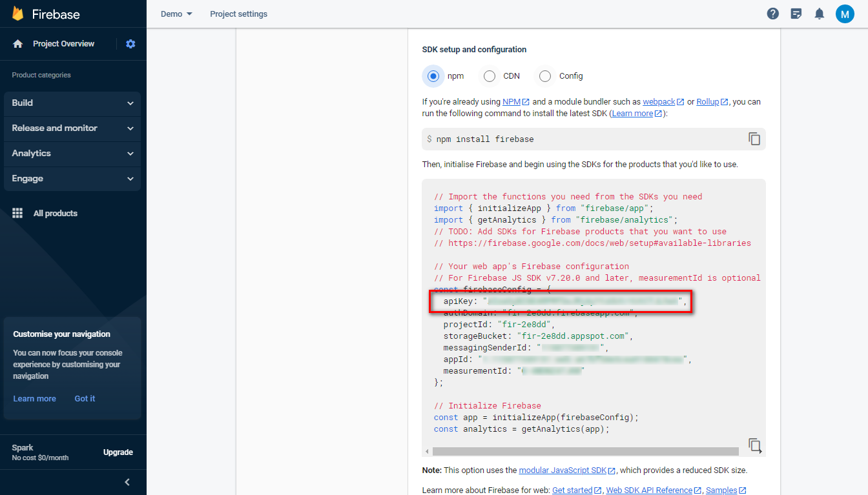The width and height of the screenshot is (868, 495).
Task: Click the code block horizontal scrollbar
Action: [586, 452]
